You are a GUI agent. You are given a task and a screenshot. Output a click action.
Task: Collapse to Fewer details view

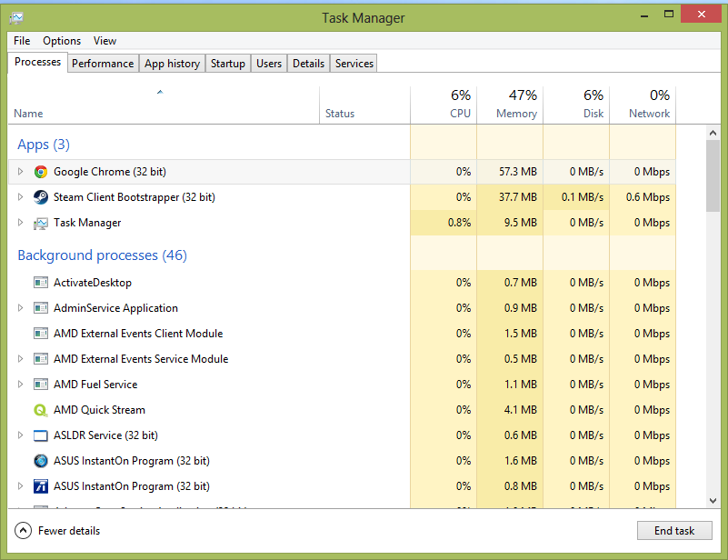pos(59,531)
